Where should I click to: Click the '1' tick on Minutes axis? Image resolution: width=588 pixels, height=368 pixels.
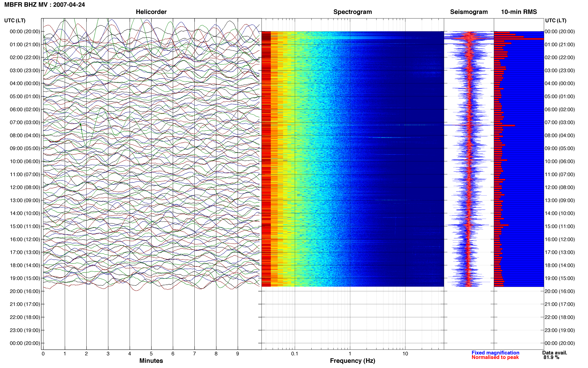pyautogui.click(x=65, y=354)
